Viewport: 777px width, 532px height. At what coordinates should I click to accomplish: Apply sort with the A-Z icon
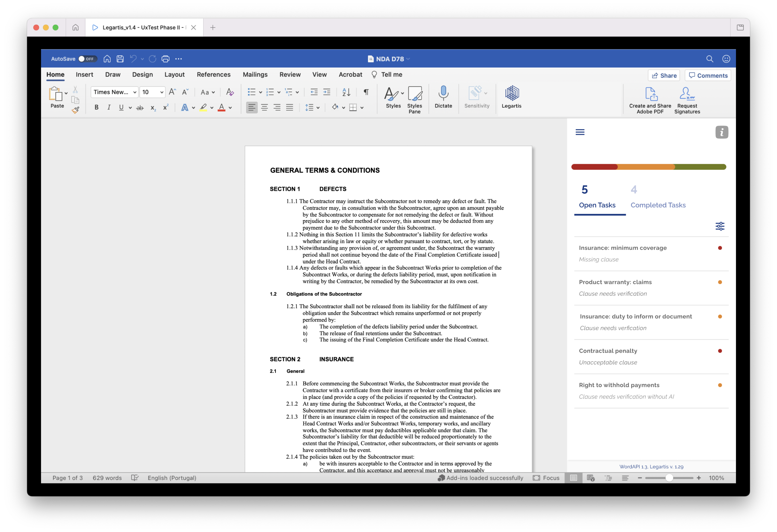(x=346, y=92)
